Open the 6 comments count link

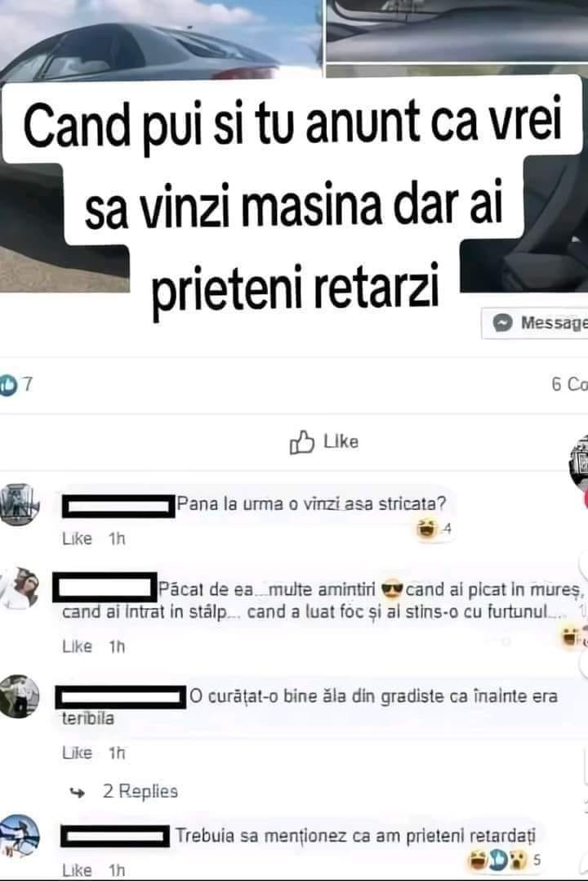pos(569,384)
